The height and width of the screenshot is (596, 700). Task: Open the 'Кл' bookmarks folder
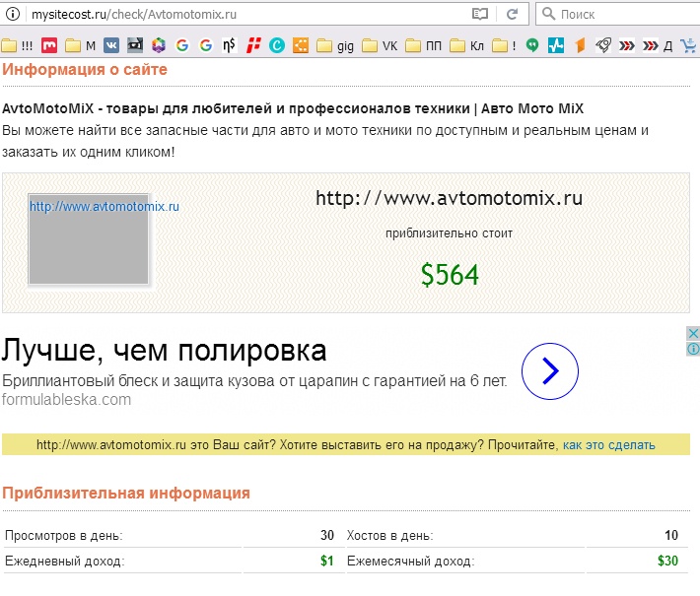click(466, 45)
